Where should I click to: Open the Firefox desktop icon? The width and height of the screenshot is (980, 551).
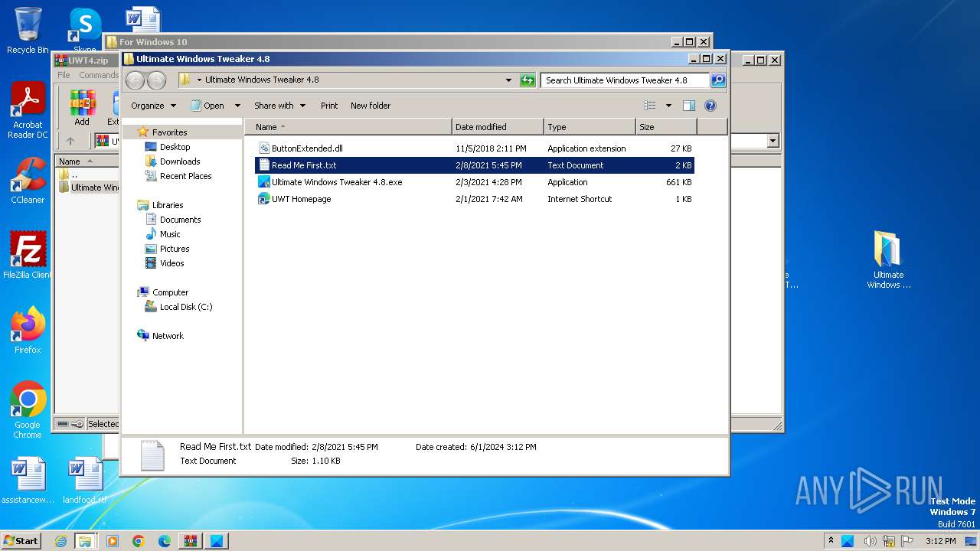28,331
